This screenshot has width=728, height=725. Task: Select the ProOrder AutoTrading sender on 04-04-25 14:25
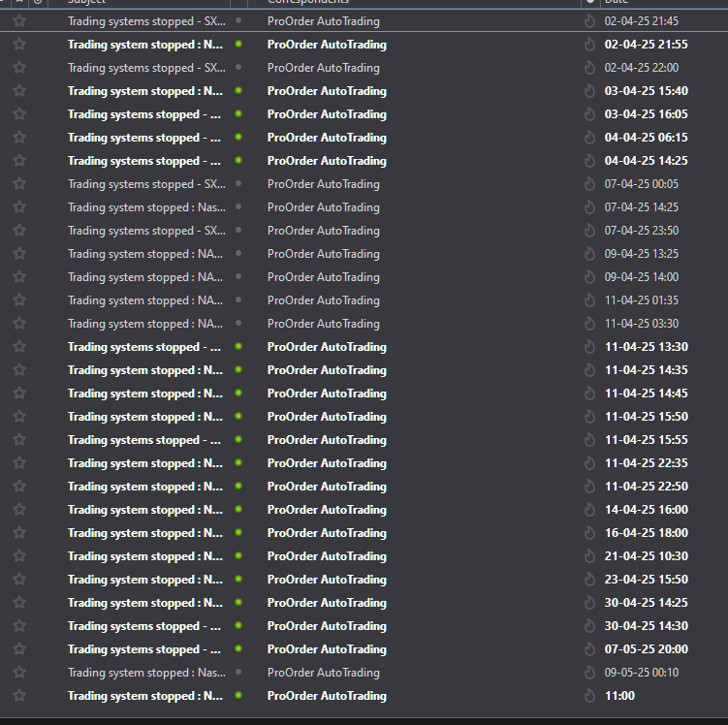click(327, 161)
